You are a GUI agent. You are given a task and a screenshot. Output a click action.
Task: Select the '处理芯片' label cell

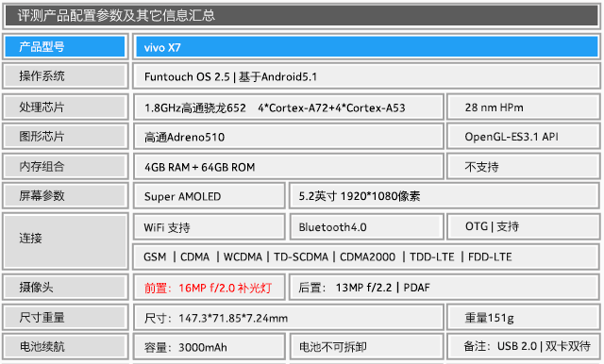(65, 107)
